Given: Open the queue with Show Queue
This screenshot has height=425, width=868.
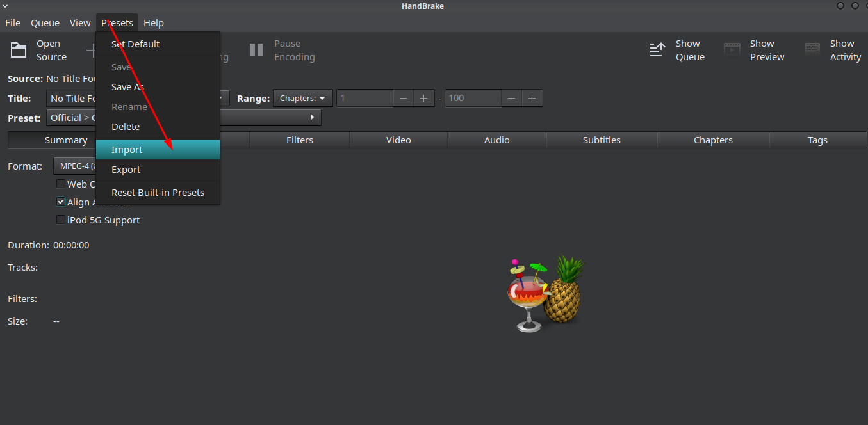Looking at the screenshot, I should tap(677, 50).
